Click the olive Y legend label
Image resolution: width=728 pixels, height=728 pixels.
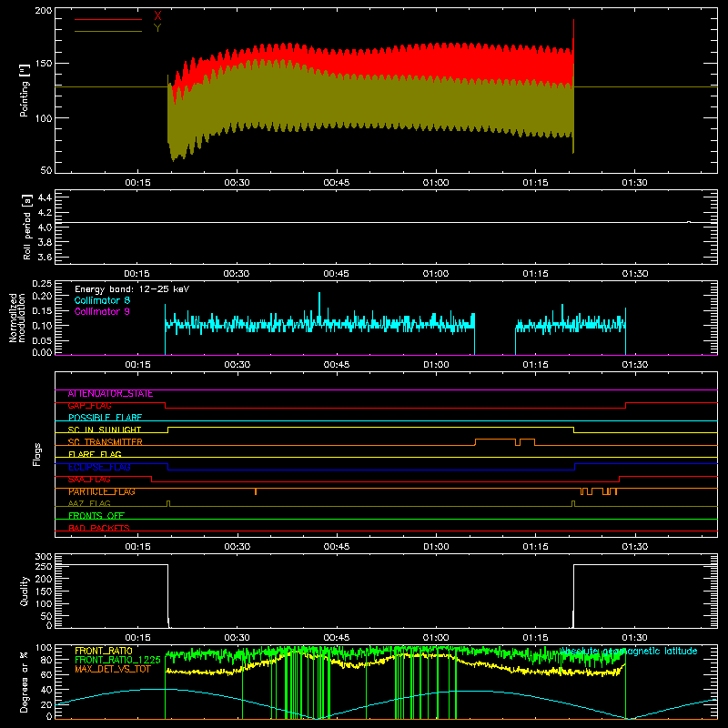157,28
